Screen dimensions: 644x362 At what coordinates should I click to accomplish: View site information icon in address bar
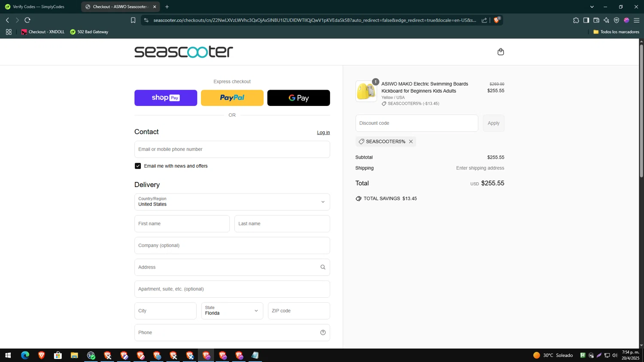tap(146, 20)
